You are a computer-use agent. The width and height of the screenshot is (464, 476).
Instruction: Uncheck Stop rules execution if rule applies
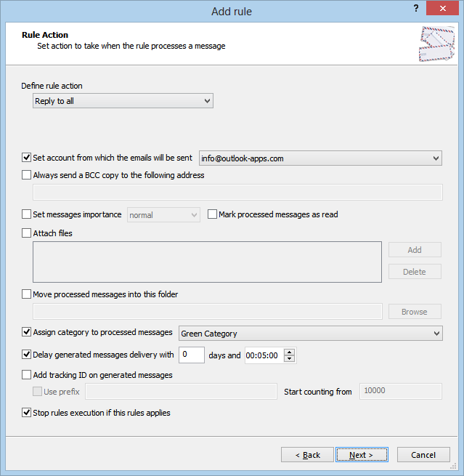[26, 413]
